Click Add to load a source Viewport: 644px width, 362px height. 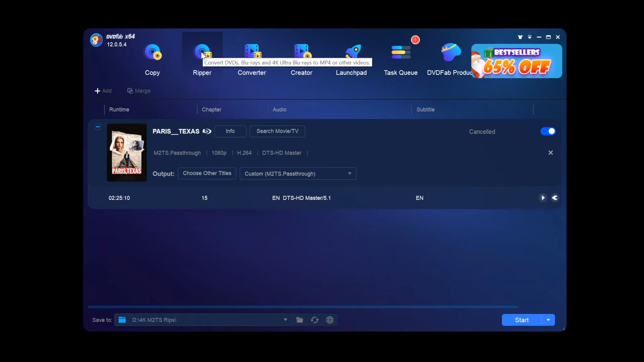point(103,91)
